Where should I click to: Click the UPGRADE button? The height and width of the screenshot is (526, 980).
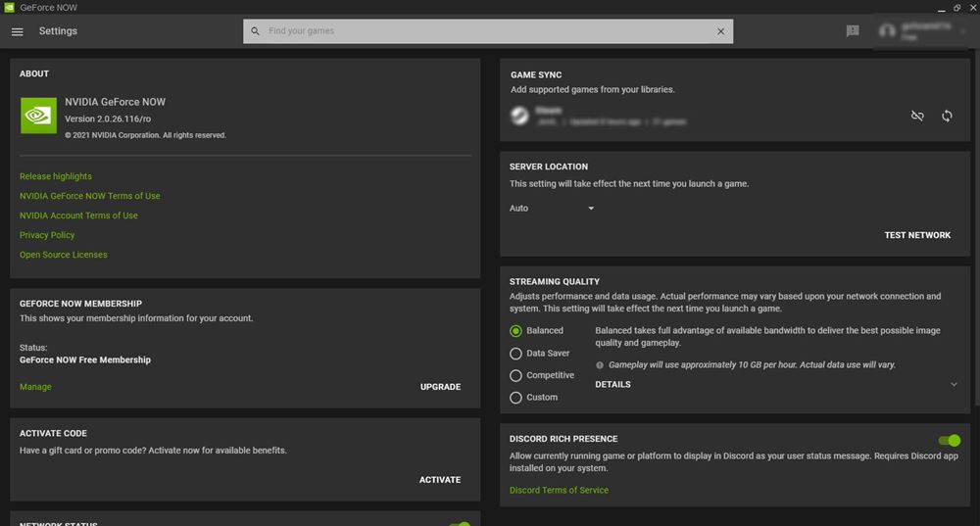coord(441,387)
